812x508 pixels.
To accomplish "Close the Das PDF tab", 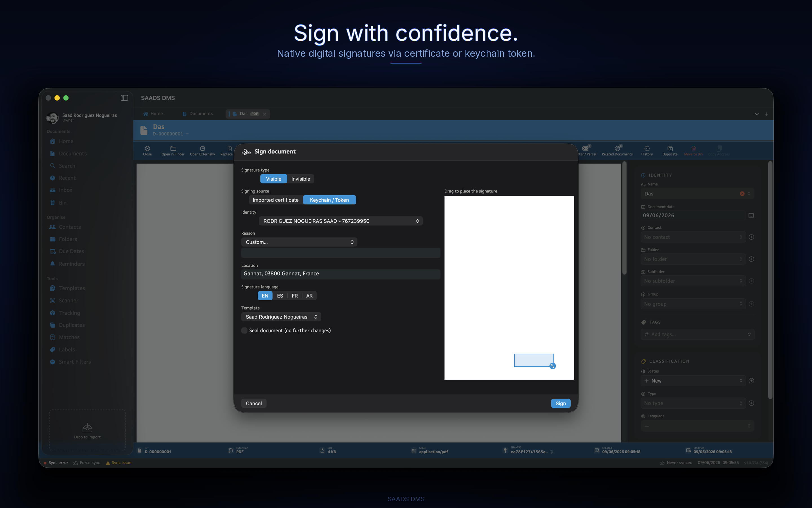I will point(264,114).
